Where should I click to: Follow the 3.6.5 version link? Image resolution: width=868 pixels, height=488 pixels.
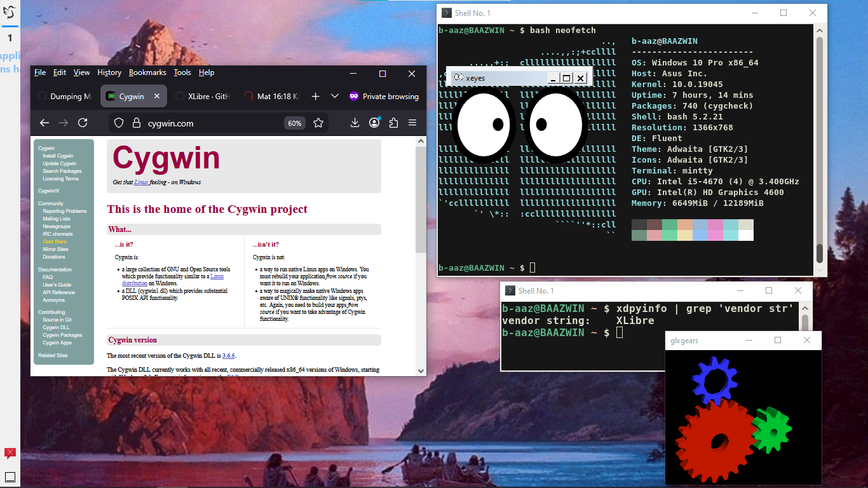[228, 356]
